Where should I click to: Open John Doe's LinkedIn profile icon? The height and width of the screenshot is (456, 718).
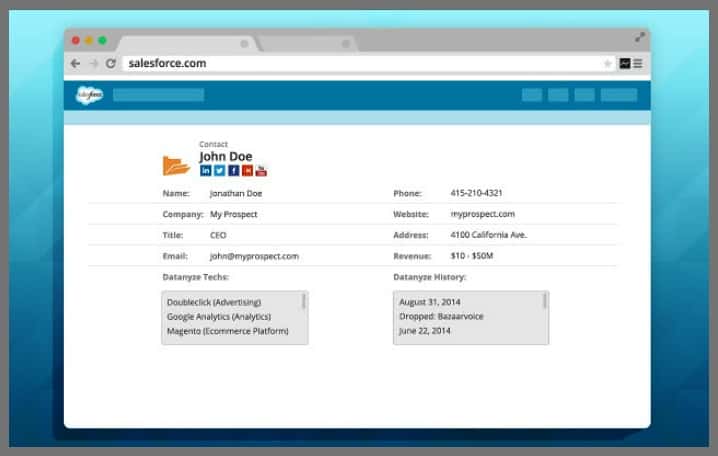coord(206,170)
